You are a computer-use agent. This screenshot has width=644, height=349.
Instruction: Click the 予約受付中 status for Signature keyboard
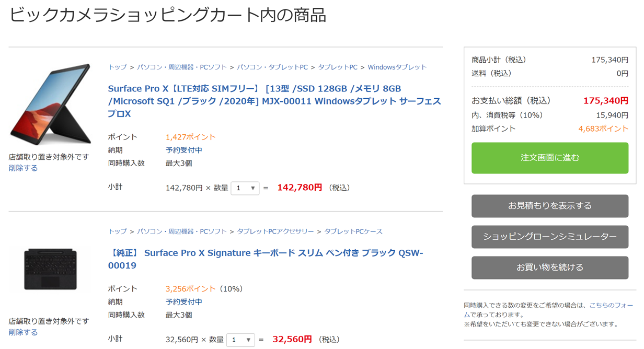pos(184,301)
